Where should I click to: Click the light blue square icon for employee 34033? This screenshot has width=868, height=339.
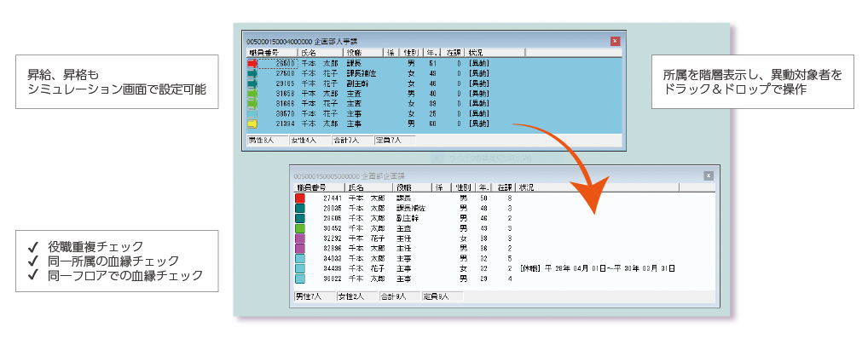tap(300, 258)
